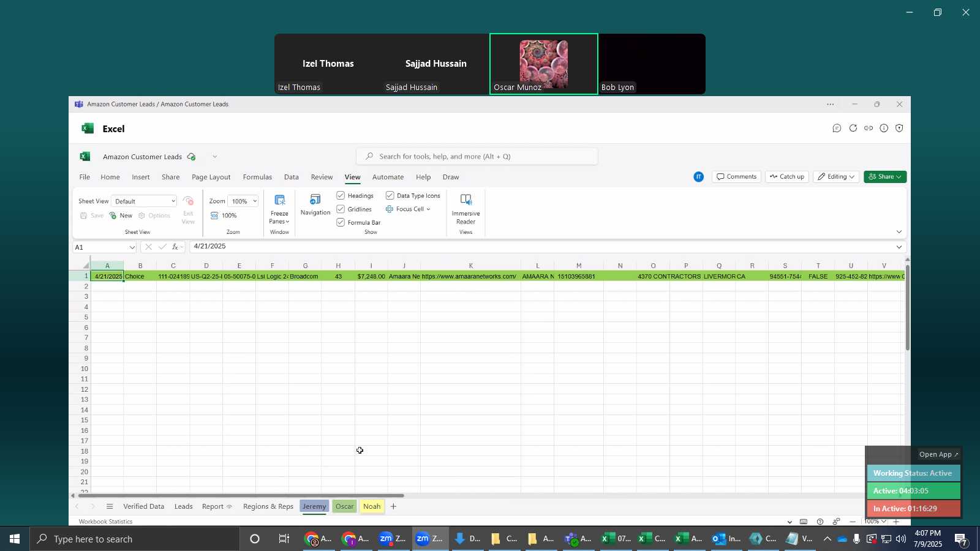Add a new sheet with plus icon
Viewport: 980px width, 551px height.
point(394,506)
